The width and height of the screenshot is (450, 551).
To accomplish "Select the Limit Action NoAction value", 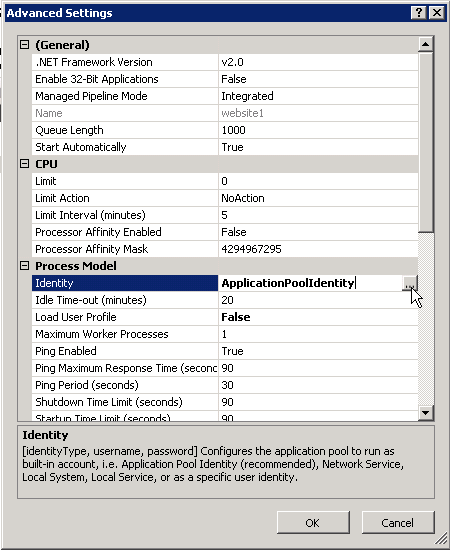I will pos(318,198).
